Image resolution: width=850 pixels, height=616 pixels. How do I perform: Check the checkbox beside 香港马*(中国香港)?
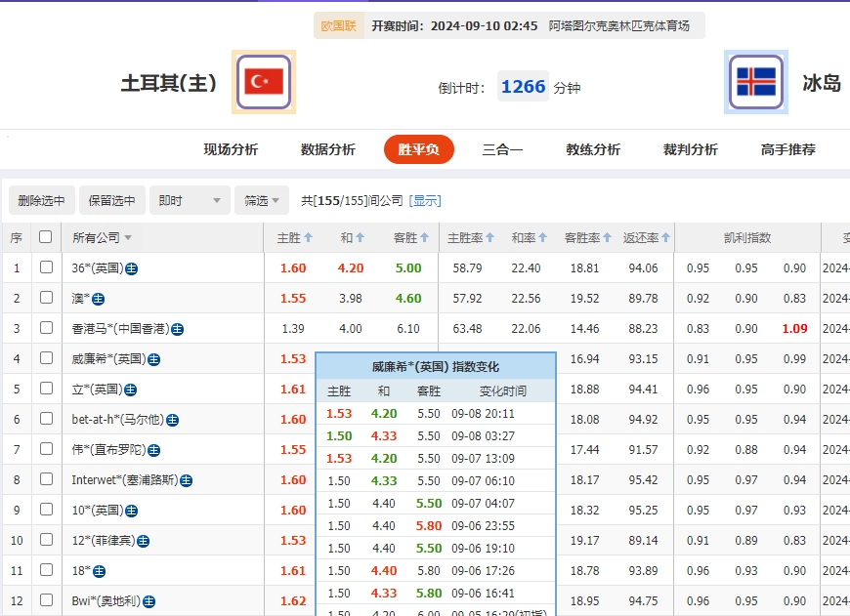[44, 328]
